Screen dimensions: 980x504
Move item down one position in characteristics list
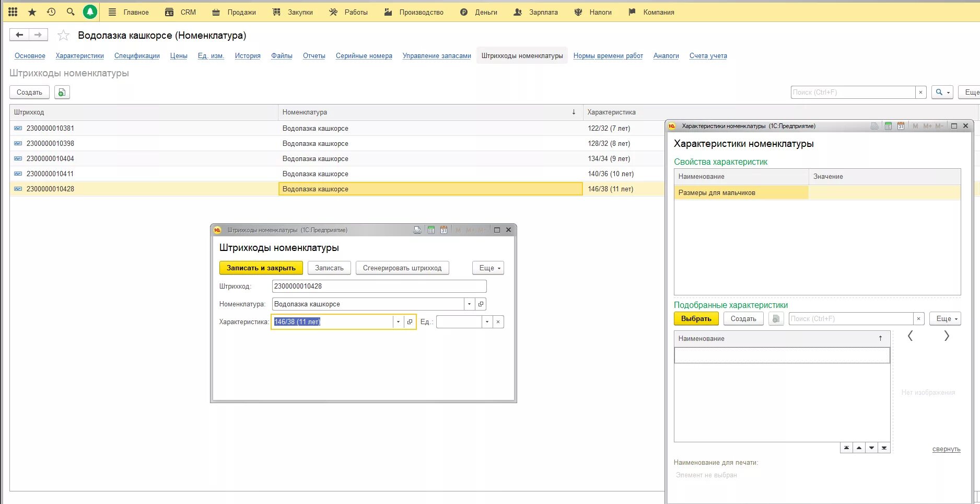[871, 448]
